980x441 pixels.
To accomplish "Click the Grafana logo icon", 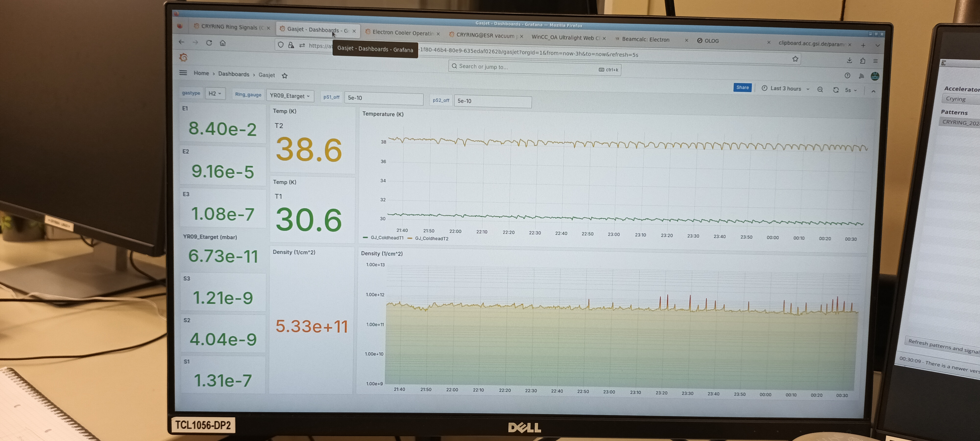I will point(183,58).
